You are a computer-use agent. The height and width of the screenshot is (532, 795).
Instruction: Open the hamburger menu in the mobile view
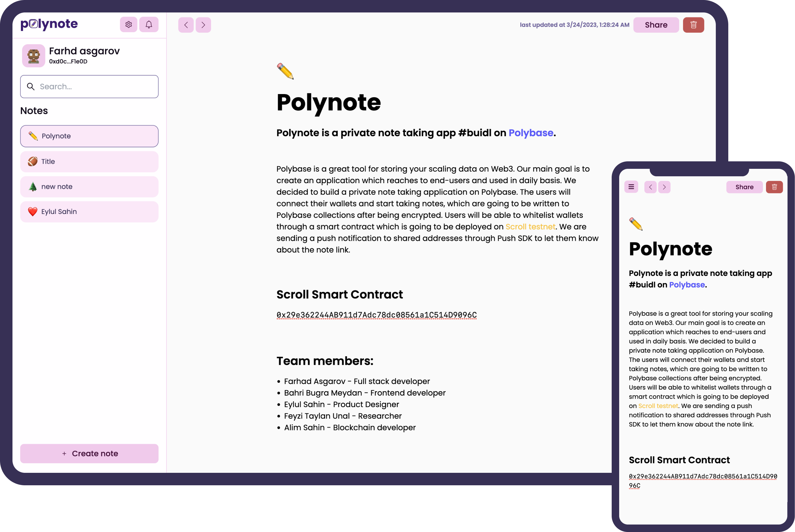click(x=631, y=187)
